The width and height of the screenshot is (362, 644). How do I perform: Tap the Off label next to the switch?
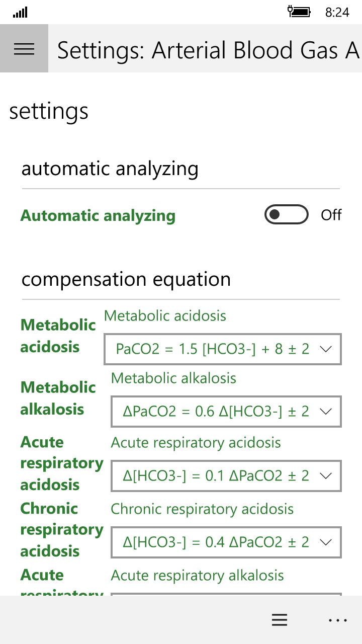coord(331,214)
